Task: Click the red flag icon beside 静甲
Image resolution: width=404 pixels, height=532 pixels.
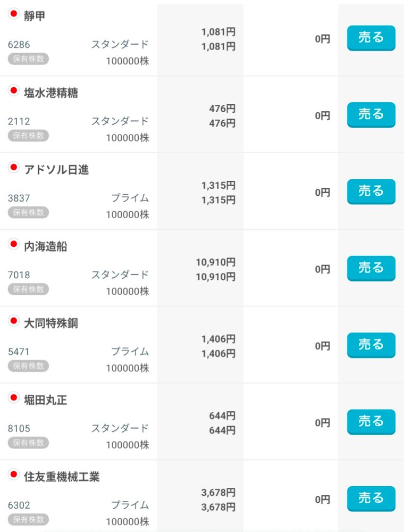Action: 14,14
